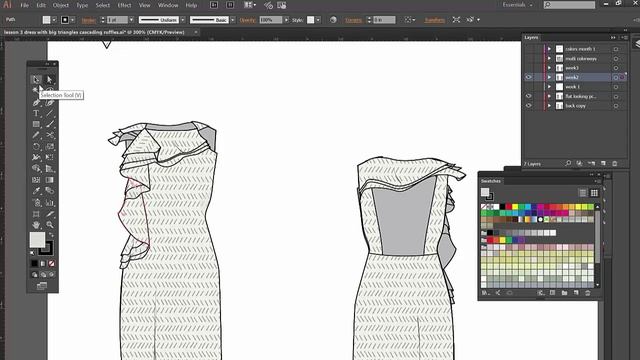The width and height of the screenshot is (640, 360).
Task: Select the Width tool
Action: (x=36, y=157)
